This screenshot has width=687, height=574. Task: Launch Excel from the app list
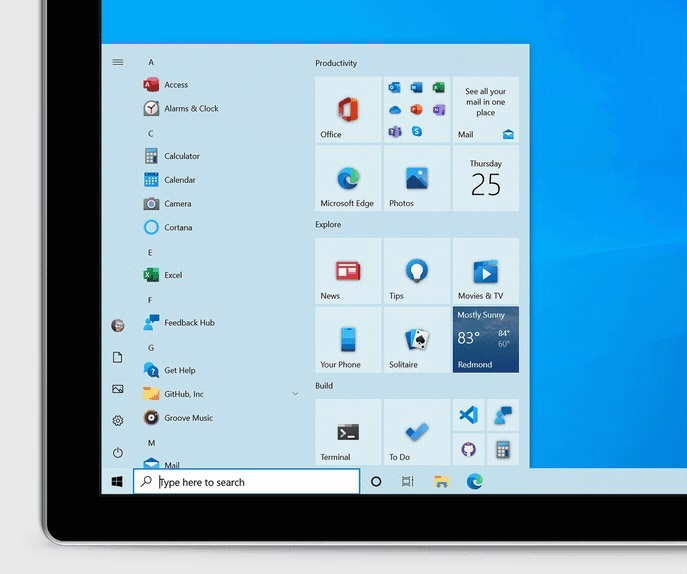[163, 275]
